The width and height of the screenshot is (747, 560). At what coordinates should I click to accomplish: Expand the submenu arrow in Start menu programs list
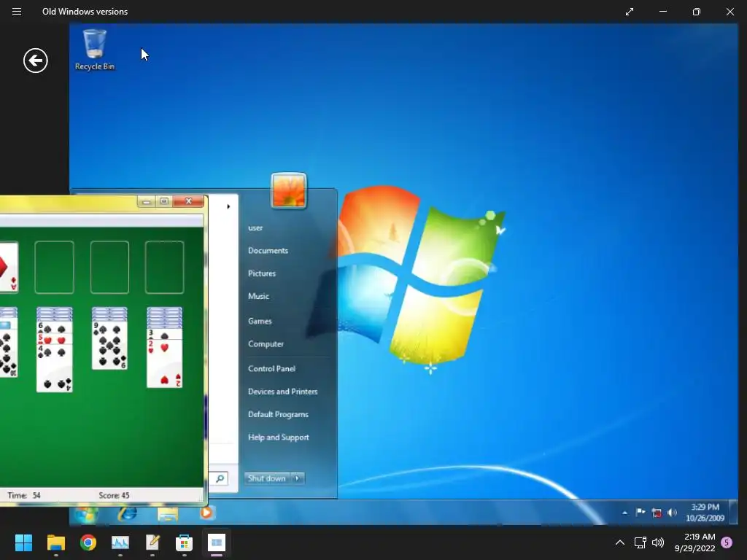click(x=228, y=206)
